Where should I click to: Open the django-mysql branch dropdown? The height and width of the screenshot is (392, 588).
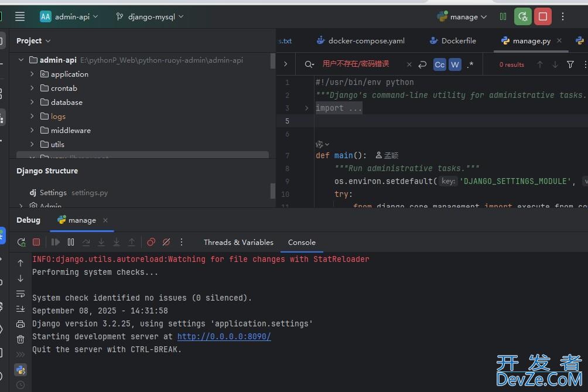click(x=151, y=17)
